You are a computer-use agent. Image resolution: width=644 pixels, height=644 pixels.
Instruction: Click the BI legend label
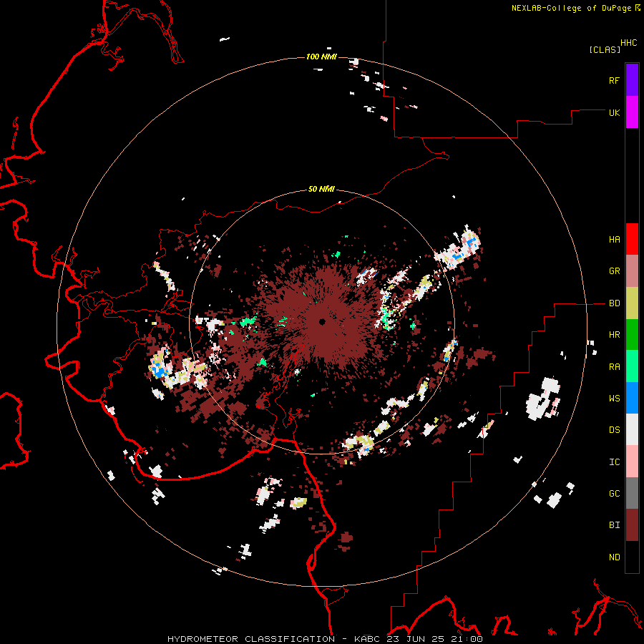tap(614, 525)
